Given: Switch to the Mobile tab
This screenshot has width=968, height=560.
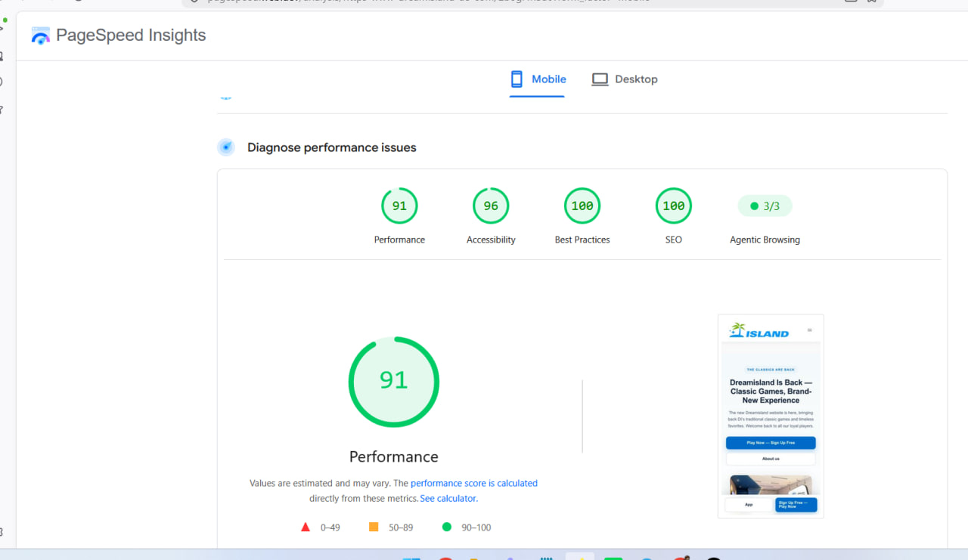Looking at the screenshot, I should [x=538, y=79].
